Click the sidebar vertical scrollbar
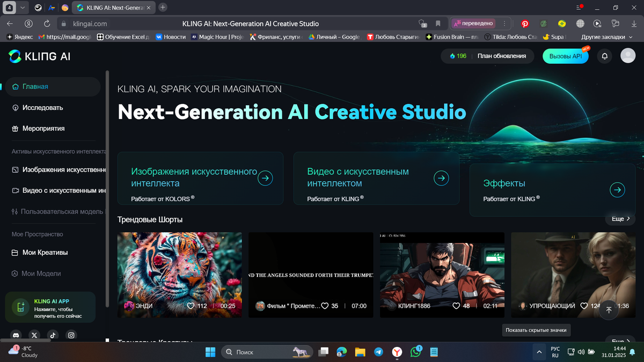Screen dimensions: 644x362 [x=107, y=188]
